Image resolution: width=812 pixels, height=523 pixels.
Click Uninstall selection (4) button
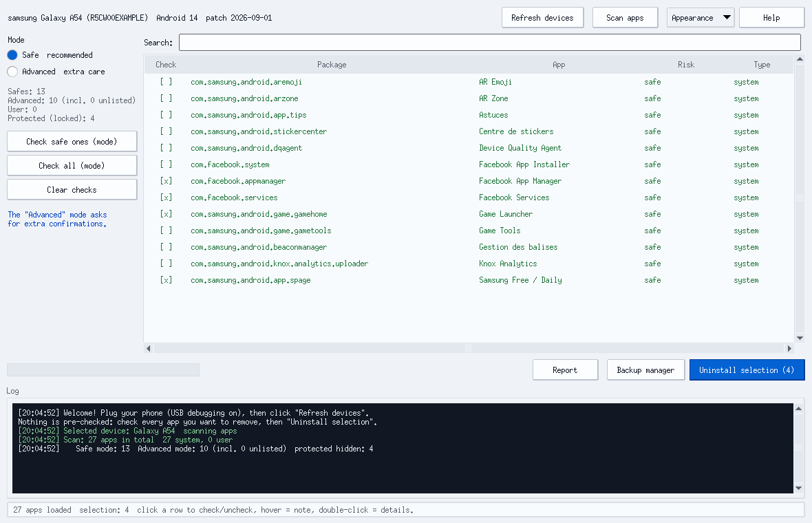click(747, 370)
